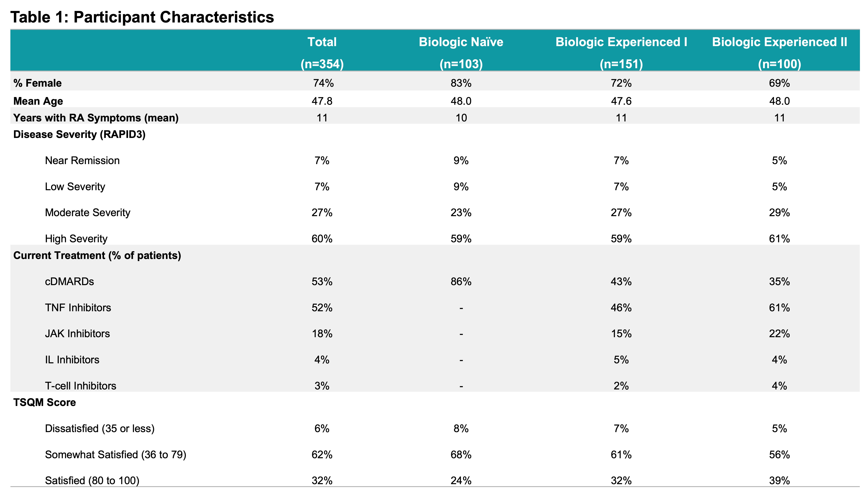Select the "JAK Inhibitors" row label
The width and height of the screenshot is (868, 493).
click(x=77, y=334)
